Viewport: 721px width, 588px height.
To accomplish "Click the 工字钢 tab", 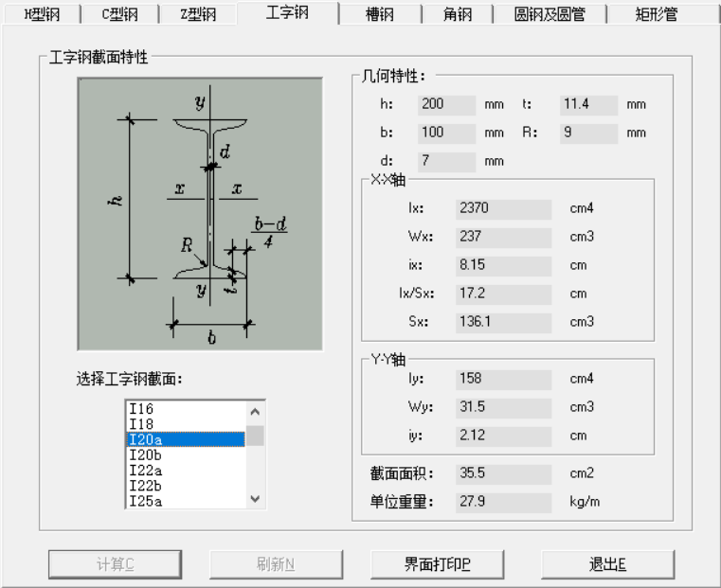I will pyautogui.click(x=288, y=12).
